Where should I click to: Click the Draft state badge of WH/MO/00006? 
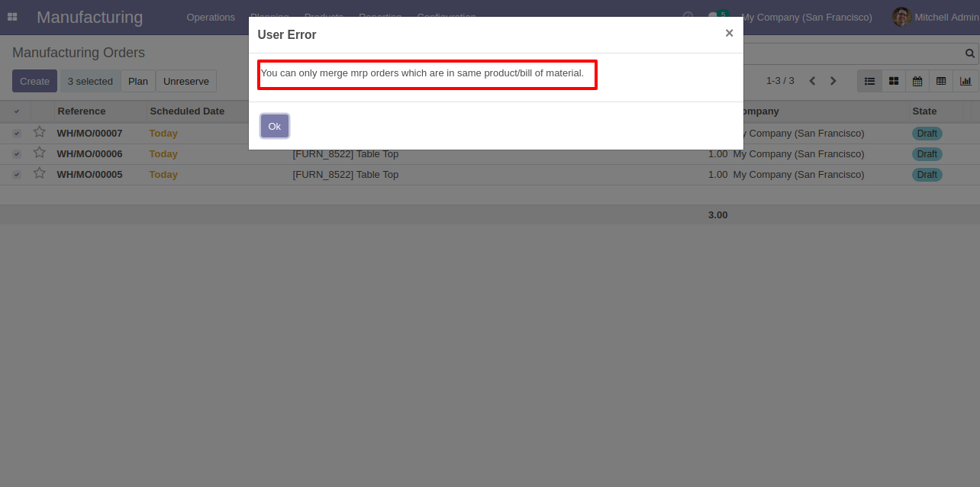point(927,154)
